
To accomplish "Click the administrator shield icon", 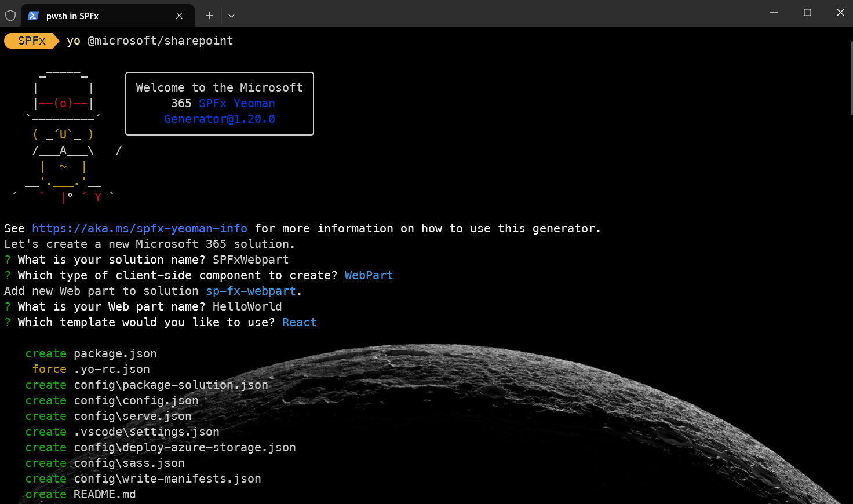I will (10, 16).
